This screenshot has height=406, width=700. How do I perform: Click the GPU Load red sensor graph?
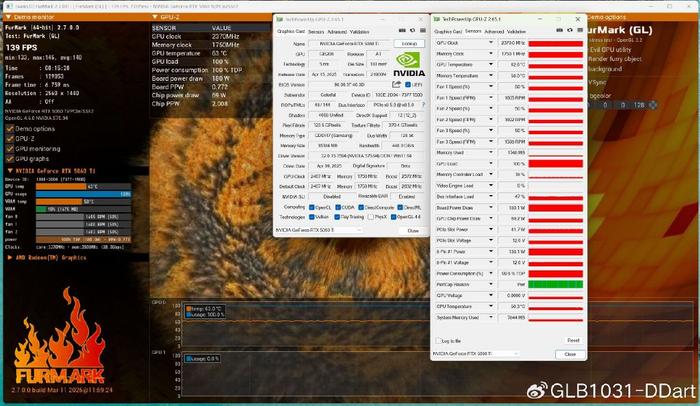point(556,163)
